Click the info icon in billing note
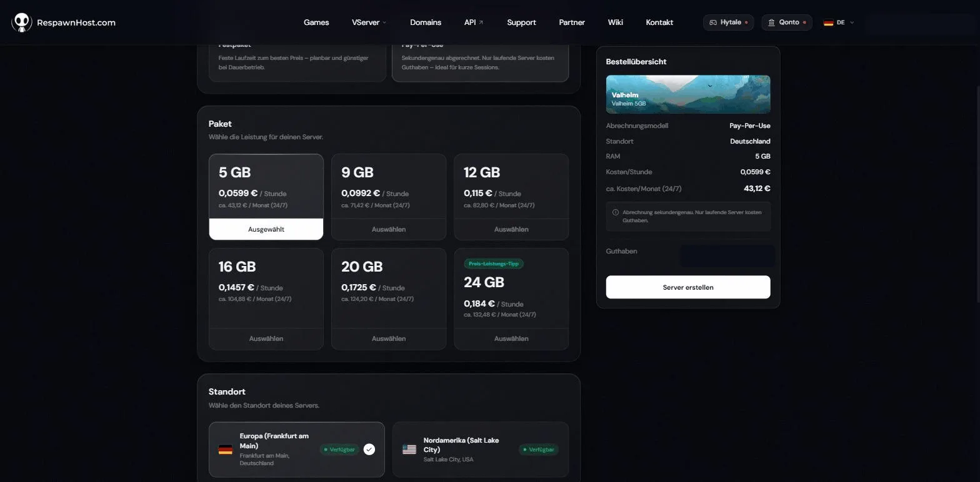The width and height of the screenshot is (980, 482). (x=616, y=212)
